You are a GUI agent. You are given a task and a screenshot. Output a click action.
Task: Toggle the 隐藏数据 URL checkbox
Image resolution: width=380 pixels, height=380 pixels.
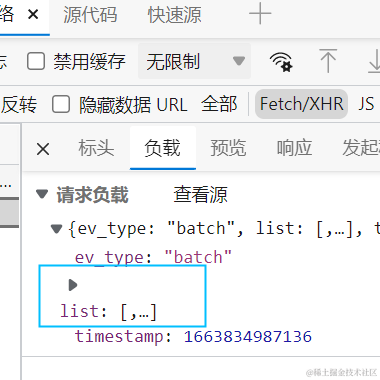[61, 104]
